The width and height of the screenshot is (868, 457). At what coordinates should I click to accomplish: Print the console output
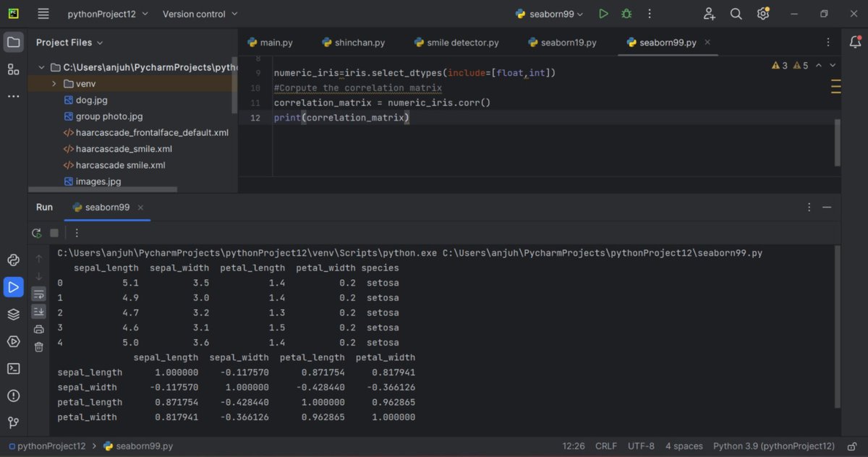[39, 329]
